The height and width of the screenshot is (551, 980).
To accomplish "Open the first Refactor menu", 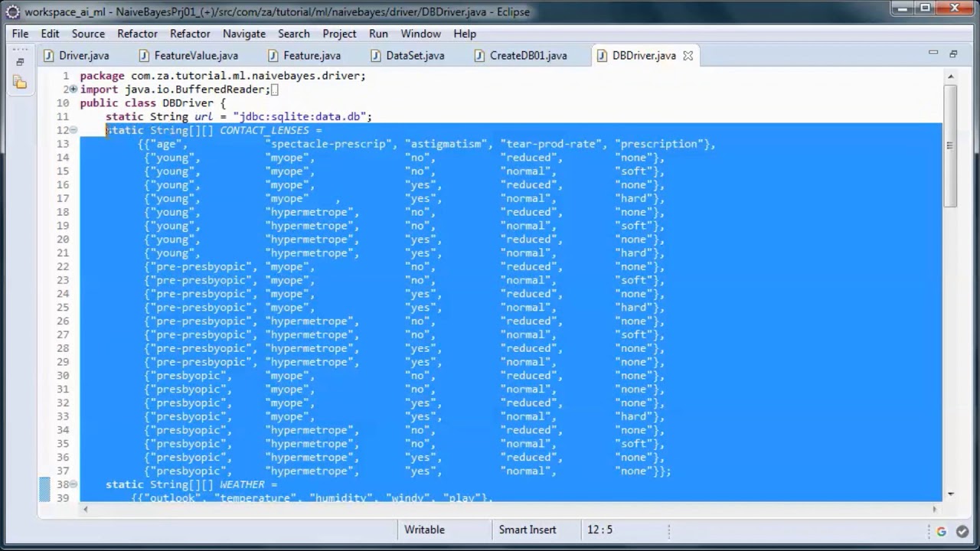I will coord(137,34).
